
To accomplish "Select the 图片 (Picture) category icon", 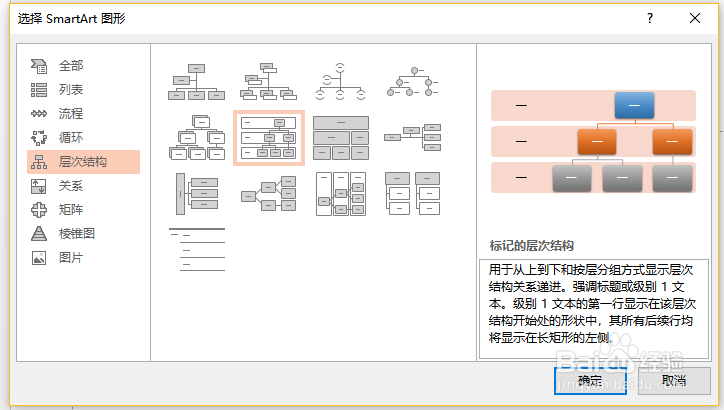I will click(39, 258).
